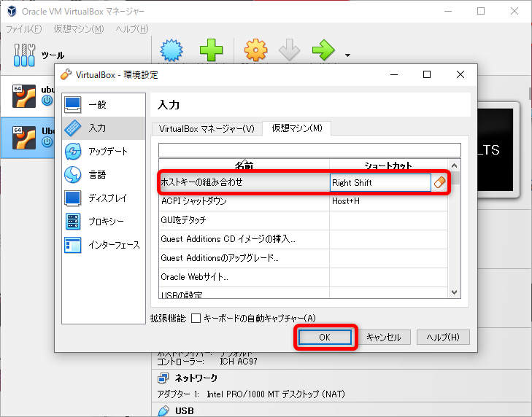Open the ファイル(F) menu
Image resolution: width=532 pixels, height=417 pixels.
[x=24, y=29]
